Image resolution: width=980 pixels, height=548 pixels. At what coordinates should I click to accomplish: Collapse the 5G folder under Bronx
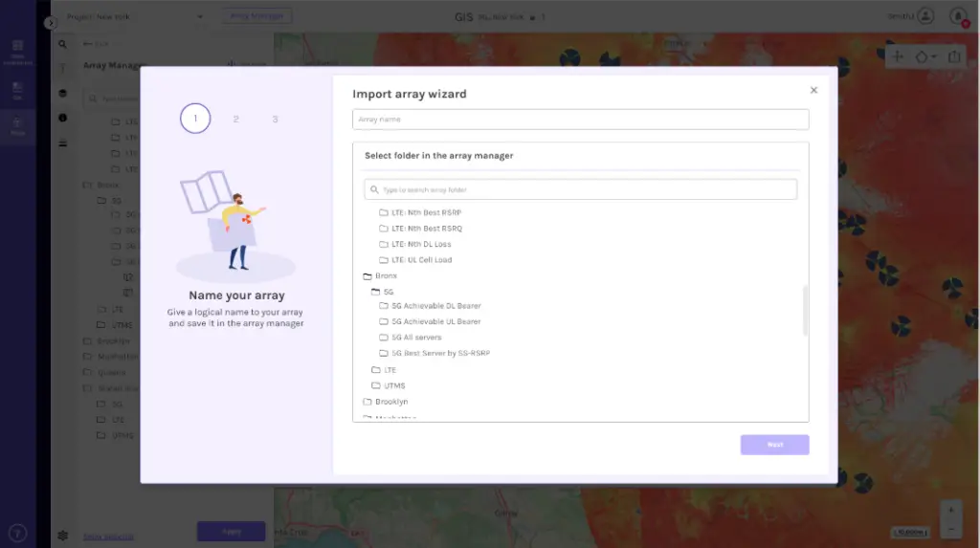[x=376, y=291]
